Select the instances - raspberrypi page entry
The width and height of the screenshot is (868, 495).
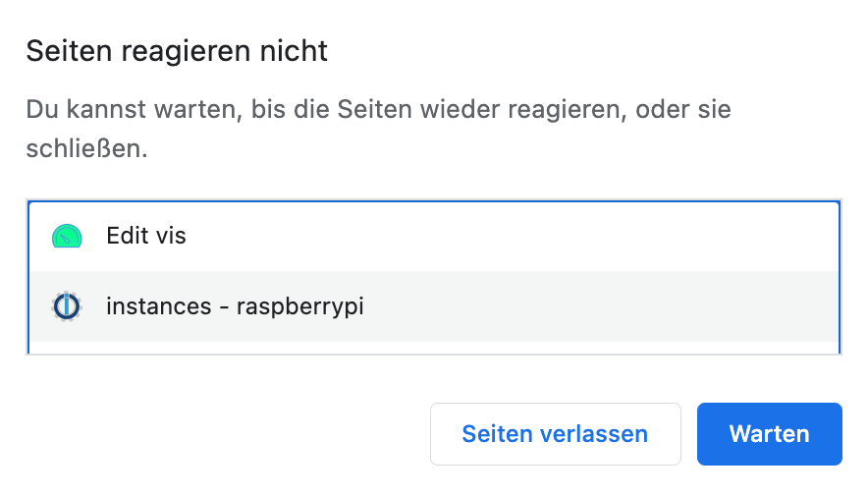click(432, 306)
